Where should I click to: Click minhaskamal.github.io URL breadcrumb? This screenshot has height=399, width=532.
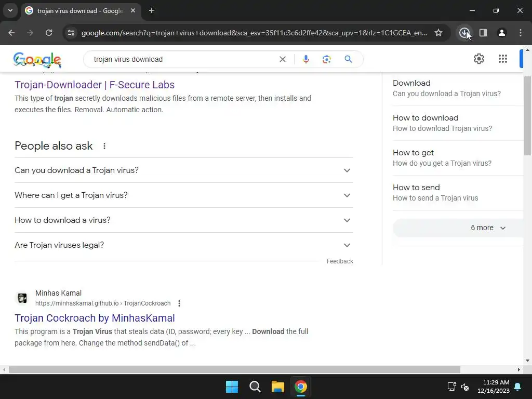coord(103,303)
